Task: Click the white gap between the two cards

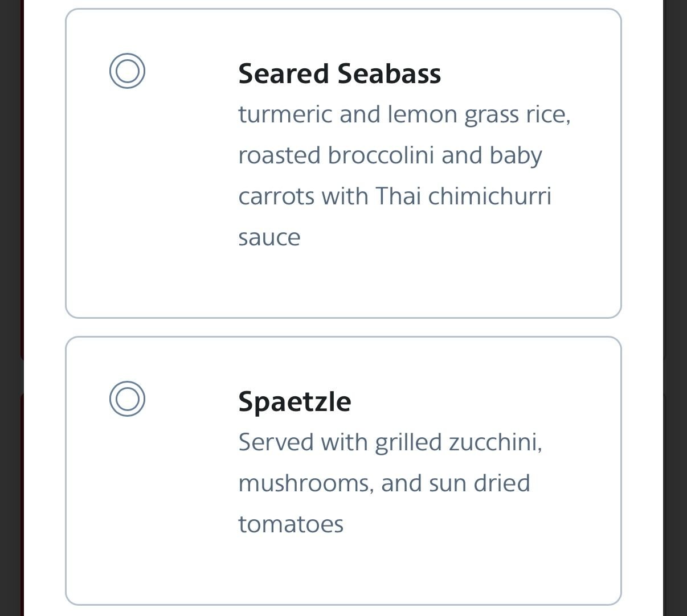Action: (x=342, y=327)
